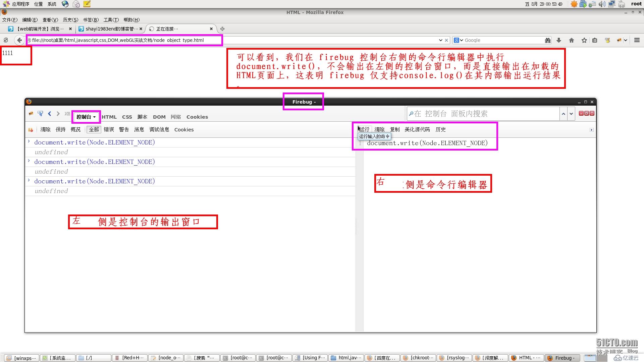Click the volume icon in system tray
The width and height of the screenshot is (644, 362).
[x=602, y=4]
